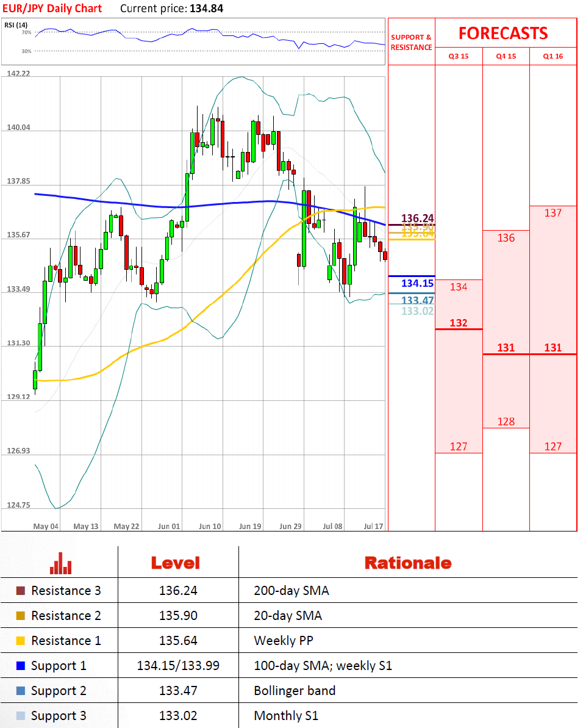Click the Q1 16 low forecast 127
This screenshot has width=583, height=728.
553,447
